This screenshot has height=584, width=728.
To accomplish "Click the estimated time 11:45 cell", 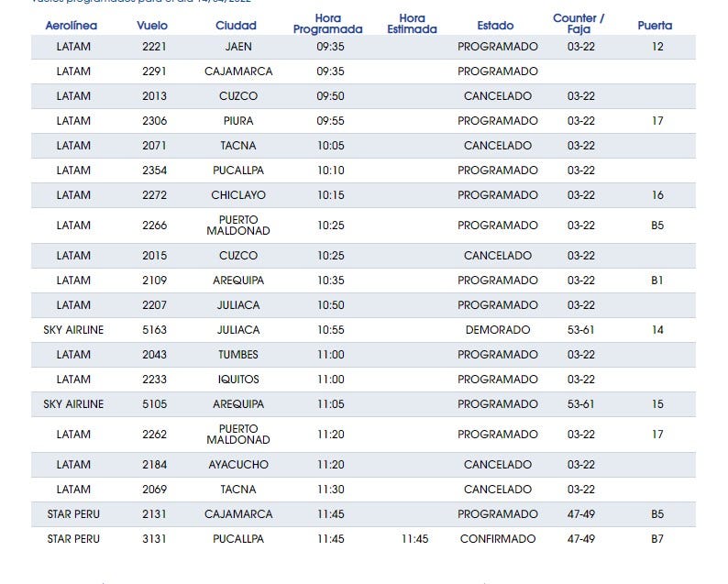I will 414,539.
